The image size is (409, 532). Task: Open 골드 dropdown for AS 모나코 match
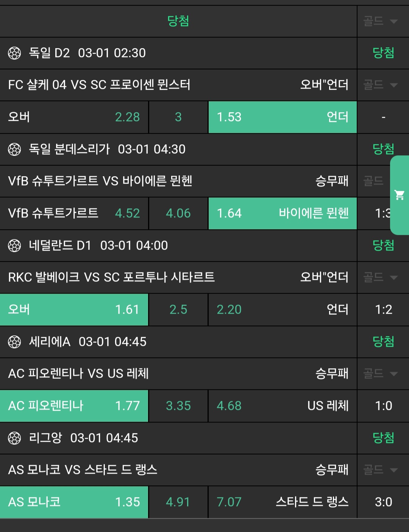tap(381, 470)
